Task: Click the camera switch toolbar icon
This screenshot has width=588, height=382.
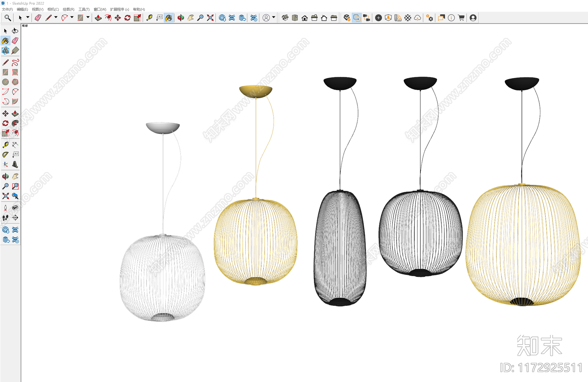Action: [x=367, y=18]
